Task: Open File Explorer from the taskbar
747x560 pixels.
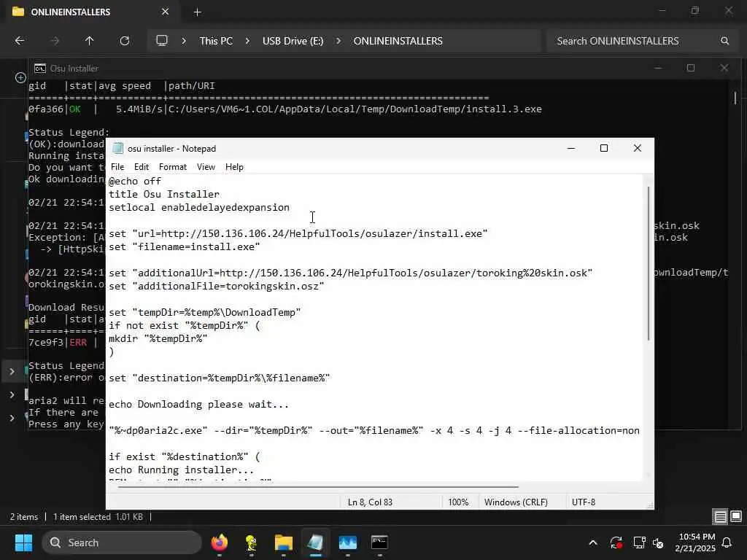Action: (x=284, y=542)
